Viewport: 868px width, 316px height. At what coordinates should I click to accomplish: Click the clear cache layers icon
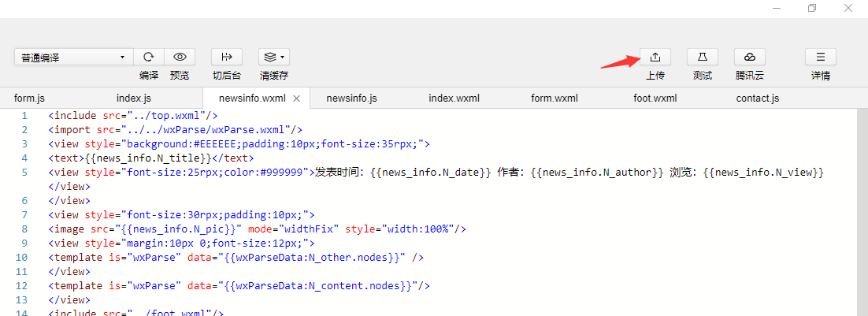(x=273, y=57)
